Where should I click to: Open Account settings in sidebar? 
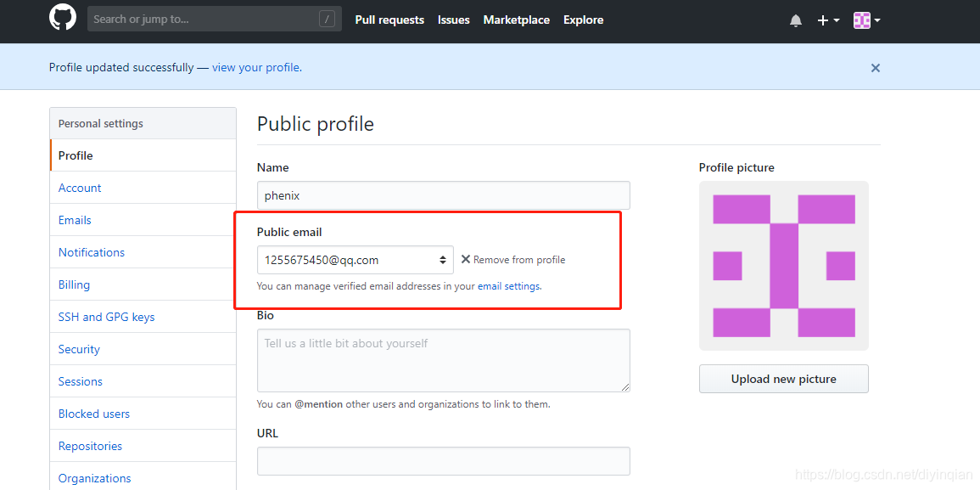coord(143,188)
